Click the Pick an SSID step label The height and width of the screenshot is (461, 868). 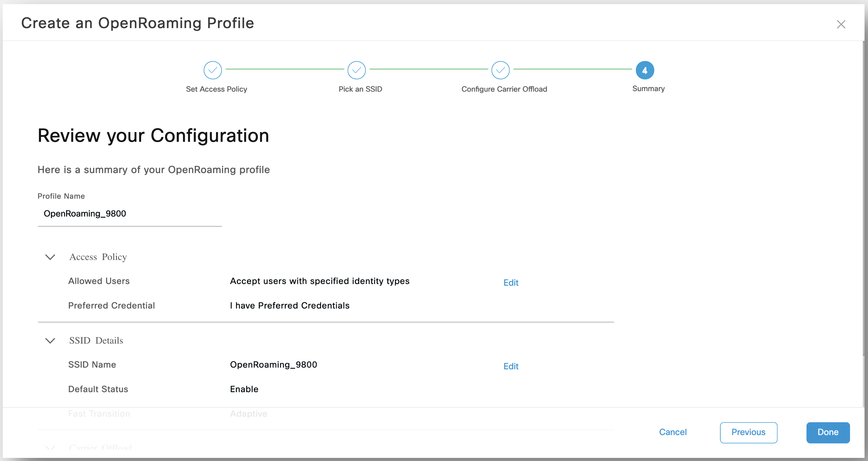point(360,89)
